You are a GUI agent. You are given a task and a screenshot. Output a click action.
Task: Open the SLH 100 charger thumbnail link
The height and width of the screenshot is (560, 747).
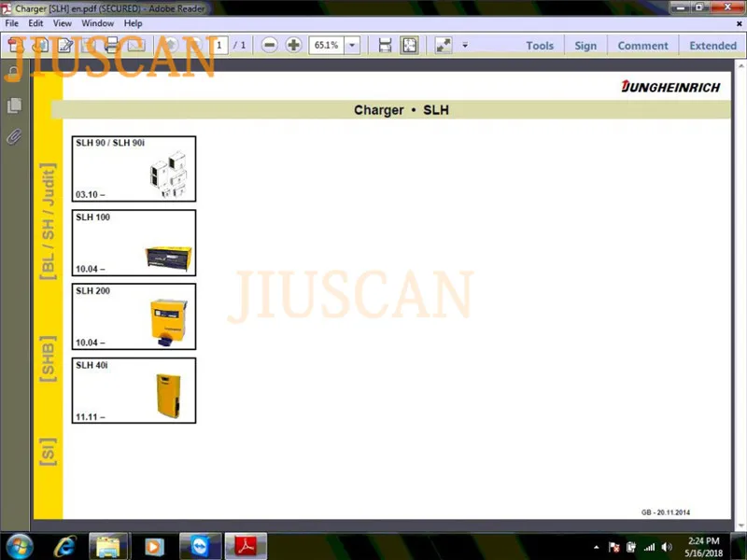[134, 243]
